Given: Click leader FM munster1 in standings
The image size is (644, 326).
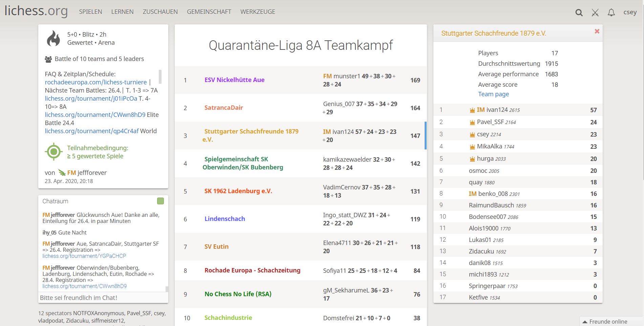Looking at the screenshot, I should click(x=342, y=76).
